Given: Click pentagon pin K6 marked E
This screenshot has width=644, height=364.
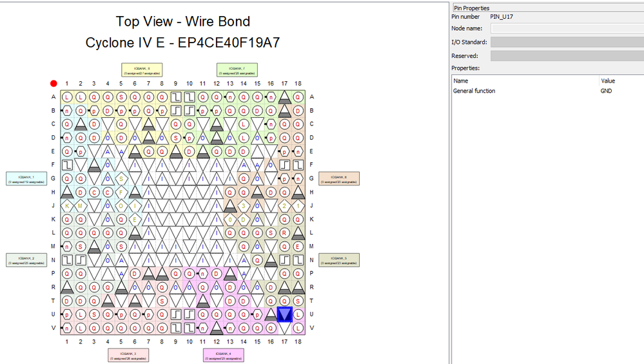Looking at the screenshot, I should (135, 219).
